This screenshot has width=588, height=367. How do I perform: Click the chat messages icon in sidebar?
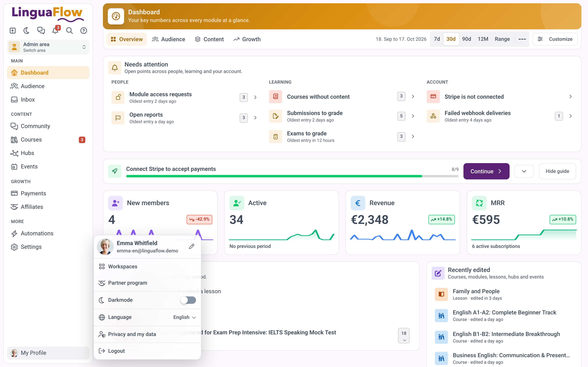(41, 31)
